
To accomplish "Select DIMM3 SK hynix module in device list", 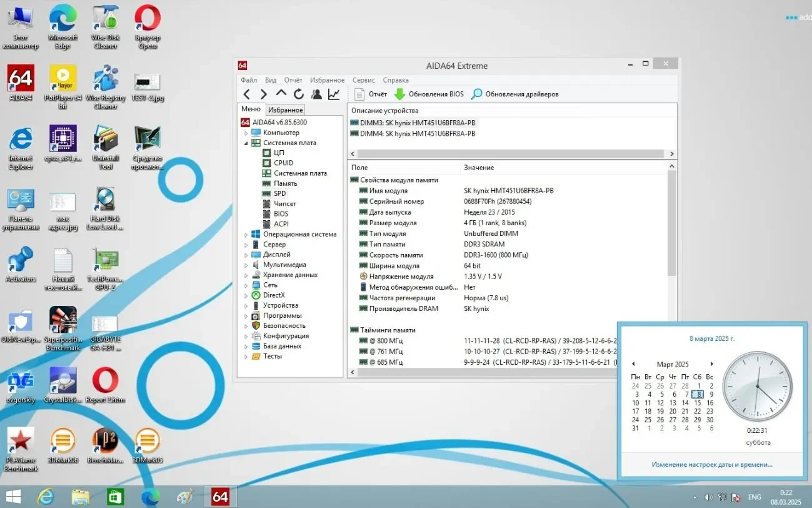I will (x=413, y=123).
